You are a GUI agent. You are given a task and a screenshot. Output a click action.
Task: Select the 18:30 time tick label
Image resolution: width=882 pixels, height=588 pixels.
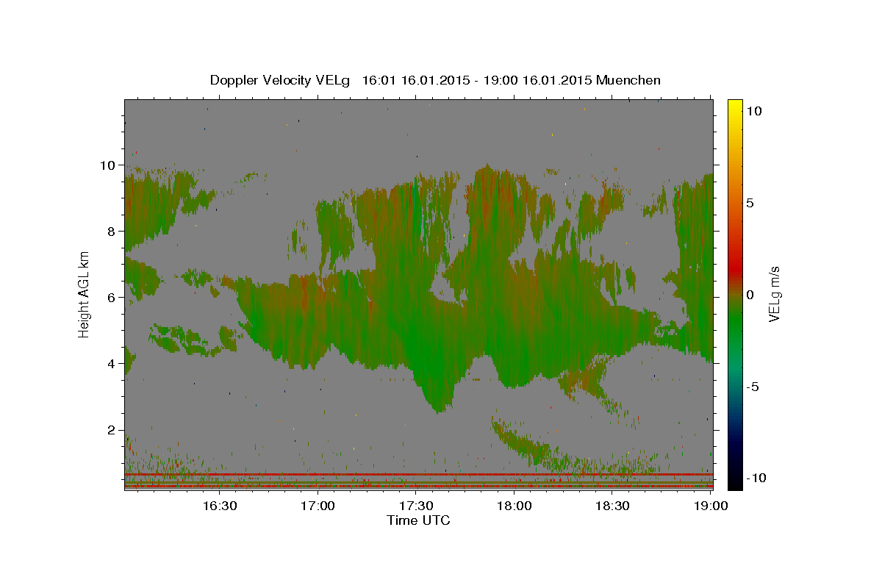click(613, 506)
